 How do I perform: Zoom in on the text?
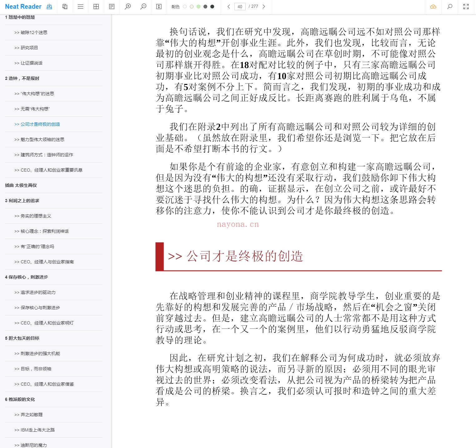(128, 7)
